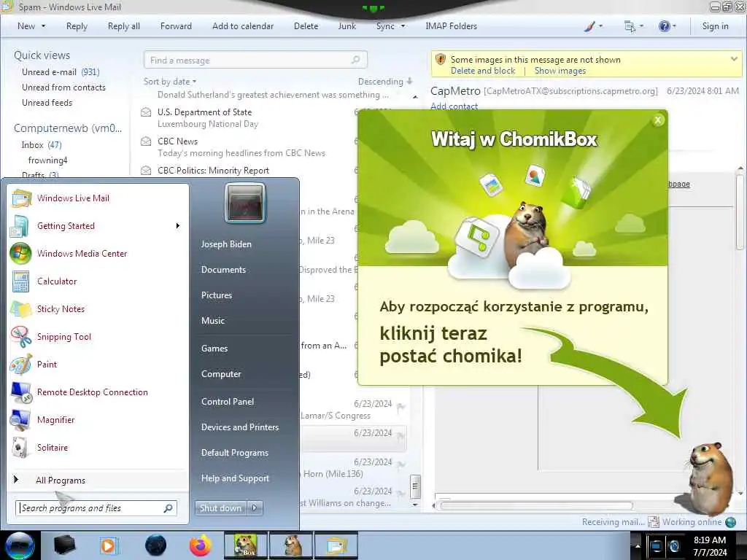Viewport: 747px width, 560px height.
Task: Expand All Programs list
Action: pyautogui.click(x=61, y=481)
